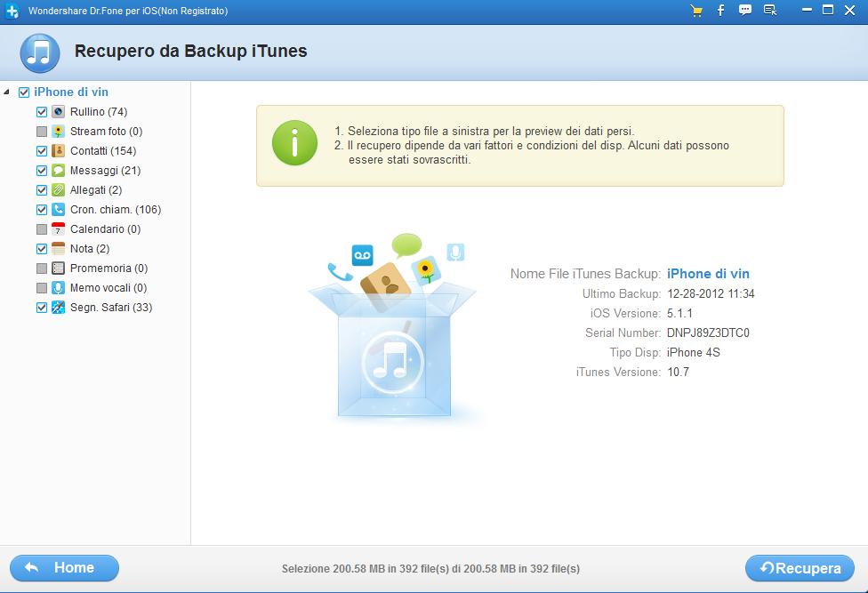The width and height of the screenshot is (868, 593).
Task: Select the Contatti (154) category
Action: [x=103, y=150]
